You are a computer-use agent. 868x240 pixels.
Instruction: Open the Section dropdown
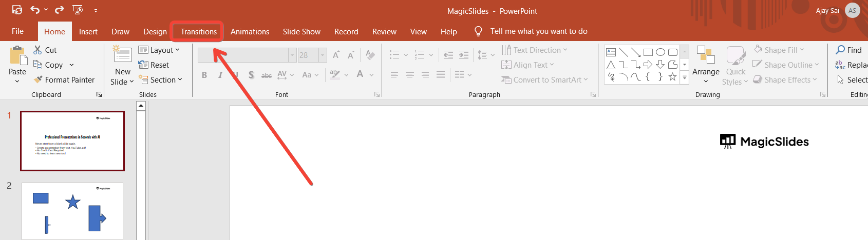click(x=161, y=79)
